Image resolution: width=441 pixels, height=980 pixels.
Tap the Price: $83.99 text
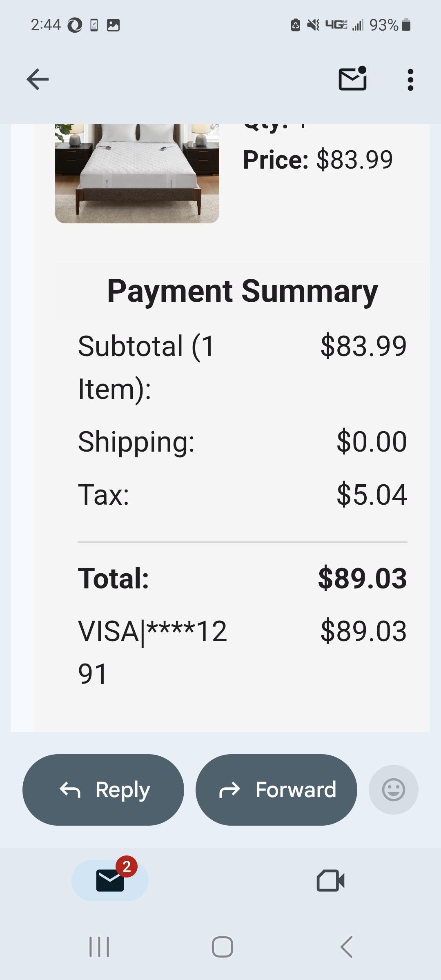click(x=318, y=159)
